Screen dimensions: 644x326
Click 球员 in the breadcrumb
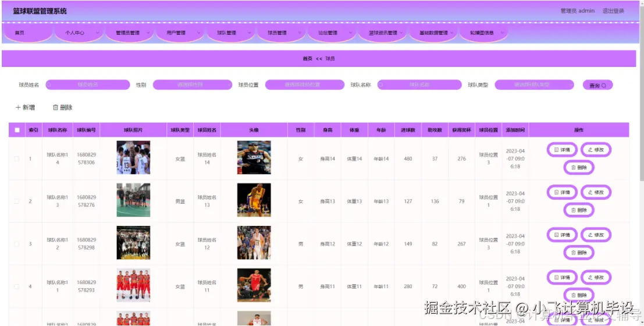[330, 59]
